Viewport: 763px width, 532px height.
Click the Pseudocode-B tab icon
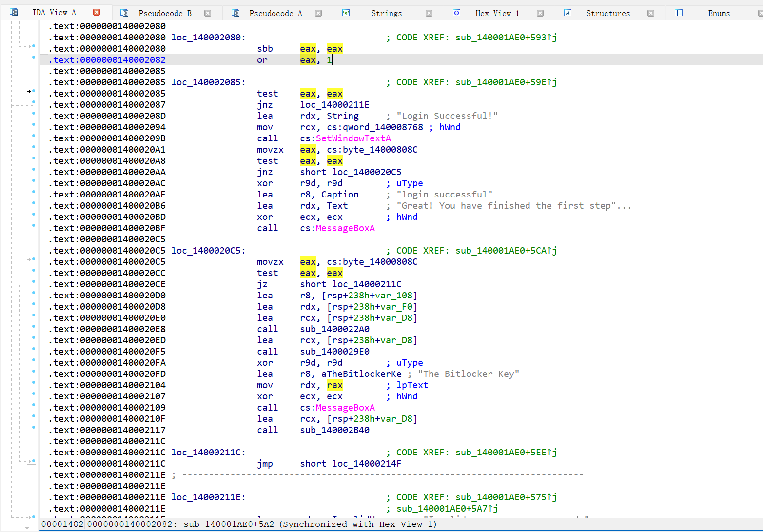point(124,13)
